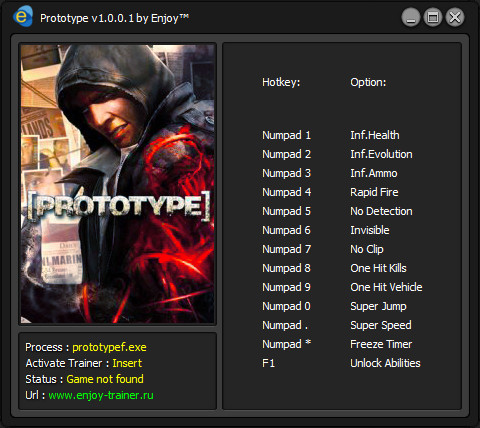
Task: Click the 'Numpad 5' hotkey label
Action: pyautogui.click(x=286, y=211)
